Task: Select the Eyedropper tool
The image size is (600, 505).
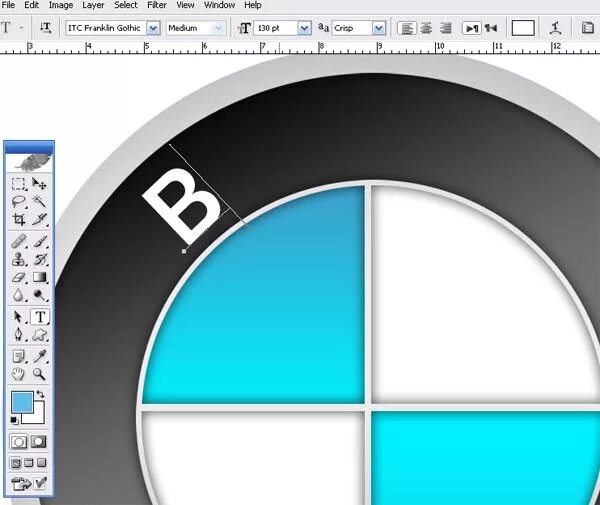Action: tap(39, 357)
